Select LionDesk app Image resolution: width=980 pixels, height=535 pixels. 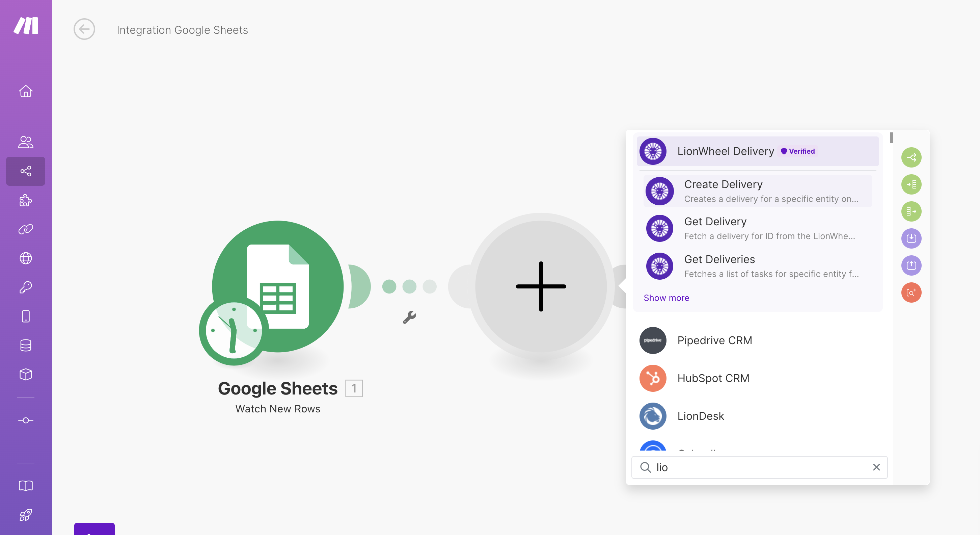coord(758,416)
